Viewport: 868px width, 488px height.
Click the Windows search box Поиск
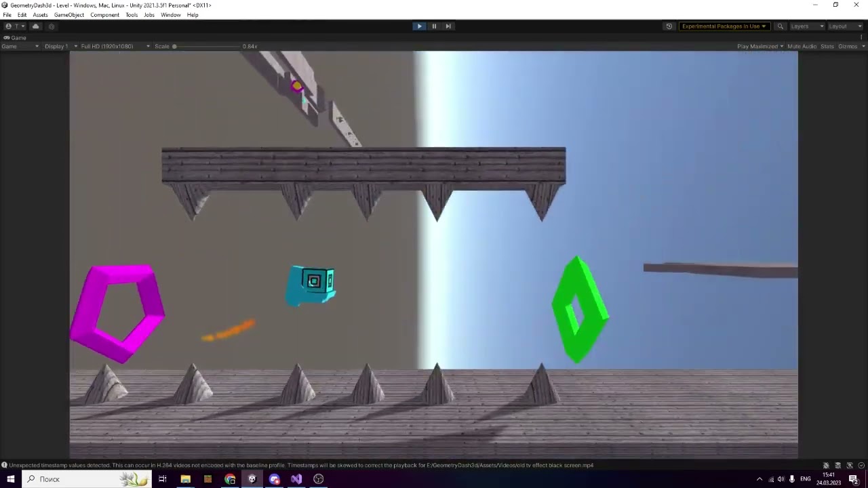pos(87,479)
